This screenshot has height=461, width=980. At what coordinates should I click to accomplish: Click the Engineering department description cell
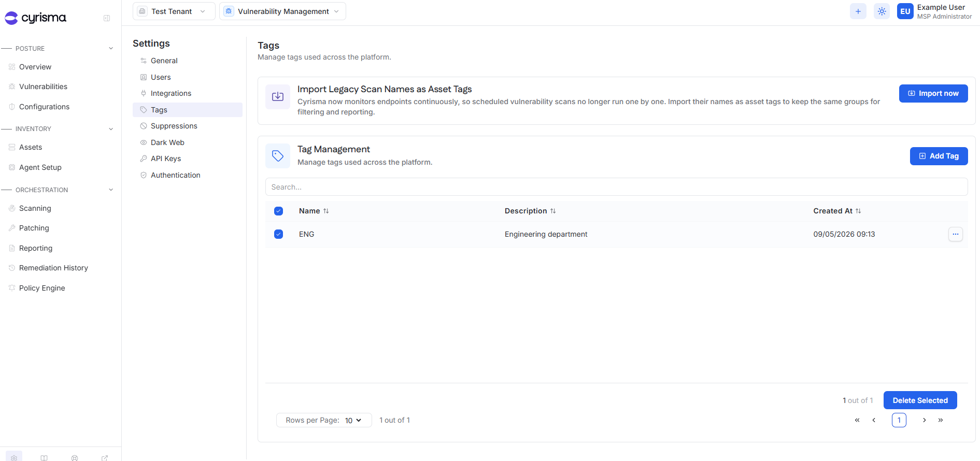(546, 234)
